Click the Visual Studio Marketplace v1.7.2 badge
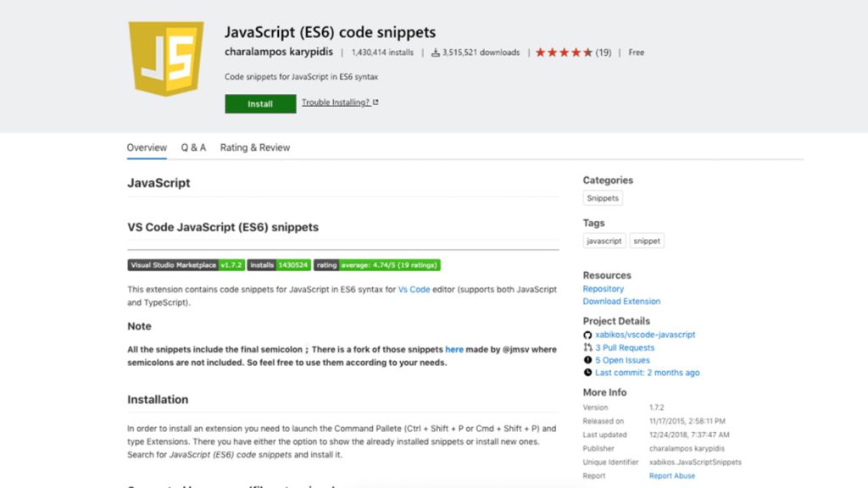Screen dimensions: 868x488 [186, 265]
